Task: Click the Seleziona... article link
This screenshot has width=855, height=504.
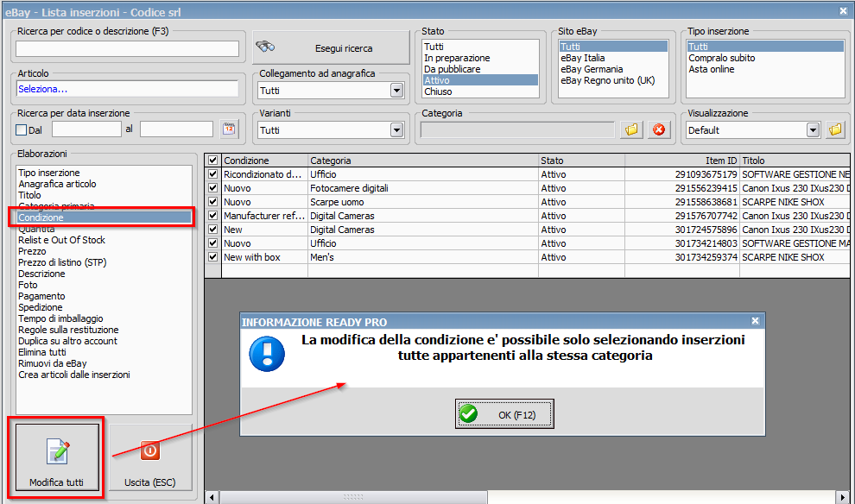Action: tap(42, 89)
